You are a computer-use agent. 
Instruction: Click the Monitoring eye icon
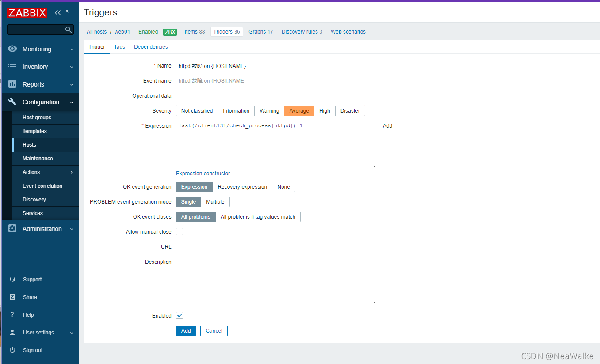12,49
